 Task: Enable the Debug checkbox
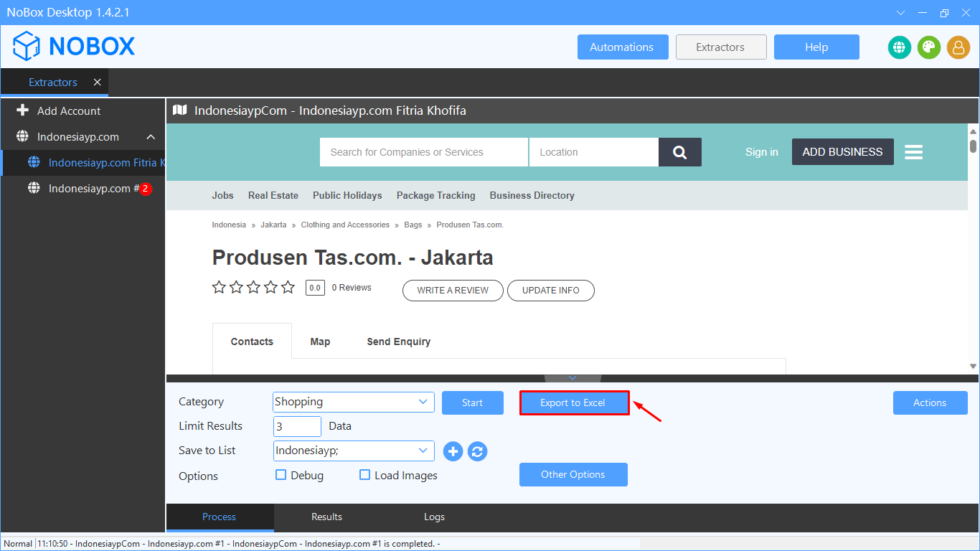[x=281, y=475]
